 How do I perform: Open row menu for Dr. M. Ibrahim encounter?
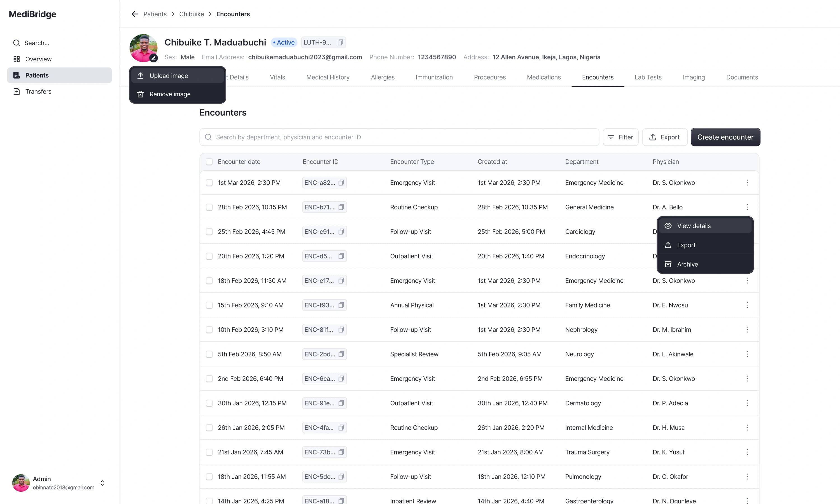[747, 330]
